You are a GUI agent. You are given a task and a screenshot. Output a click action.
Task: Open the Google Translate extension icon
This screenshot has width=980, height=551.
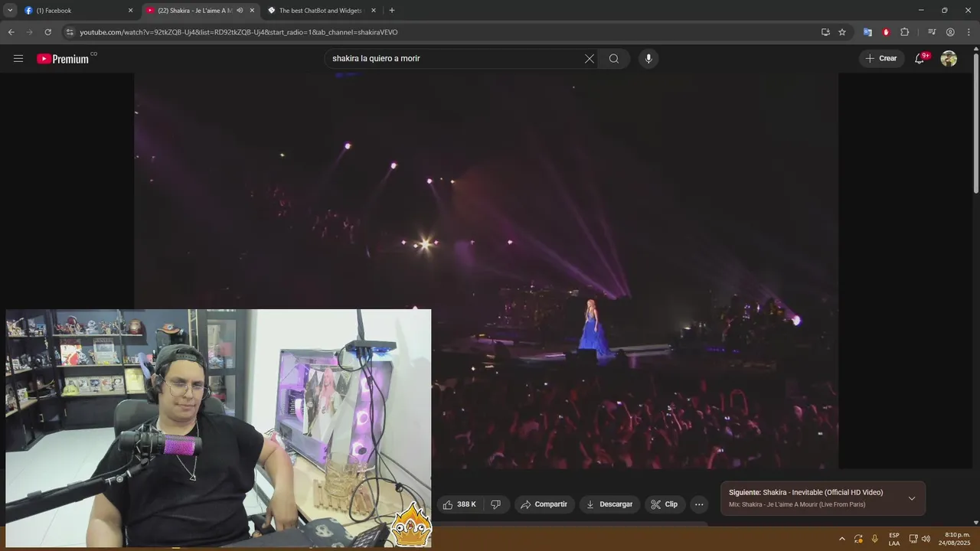(x=867, y=32)
